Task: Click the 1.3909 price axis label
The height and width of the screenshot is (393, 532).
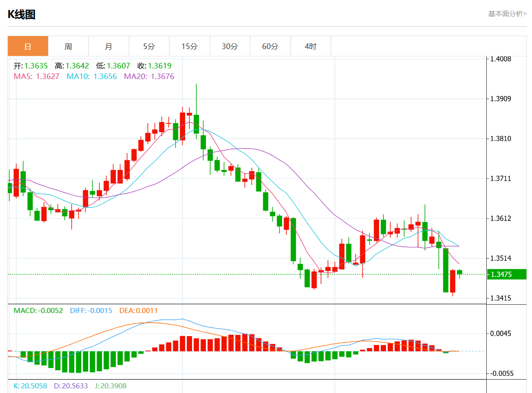Action: [x=501, y=99]
